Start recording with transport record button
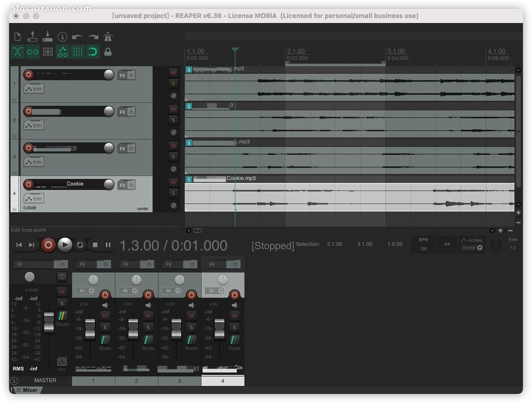Viewport: 532px width, 403px height. (48, 245)
